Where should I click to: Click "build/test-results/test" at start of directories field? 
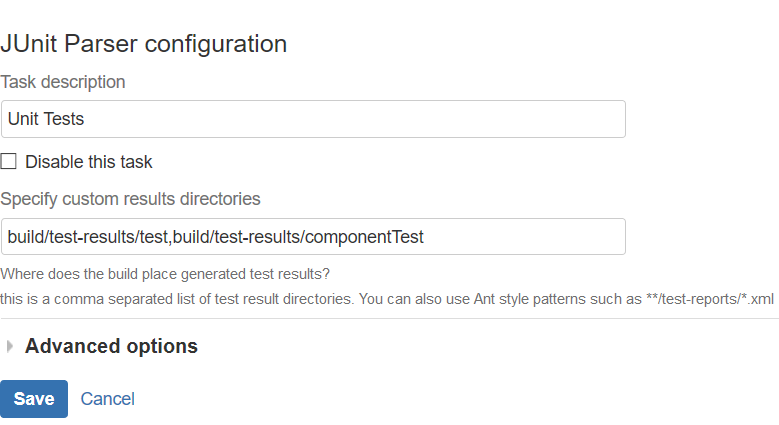coord(88,237)
